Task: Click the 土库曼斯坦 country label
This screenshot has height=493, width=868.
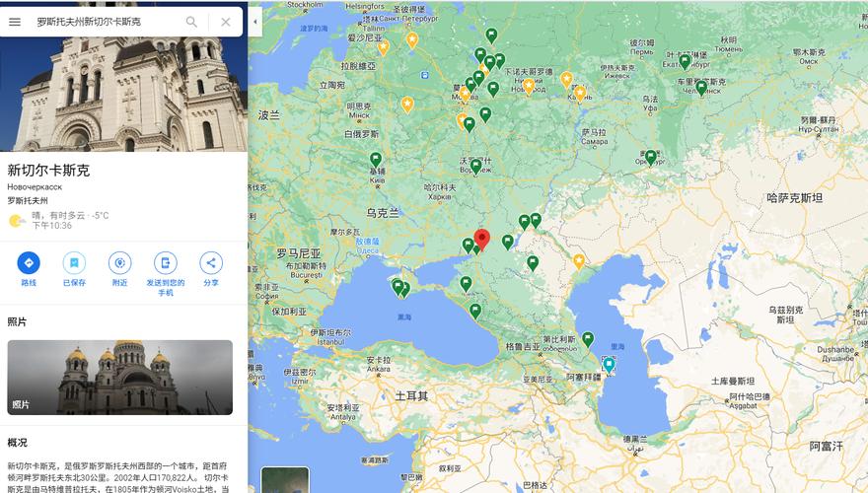Action: (733, 382)
